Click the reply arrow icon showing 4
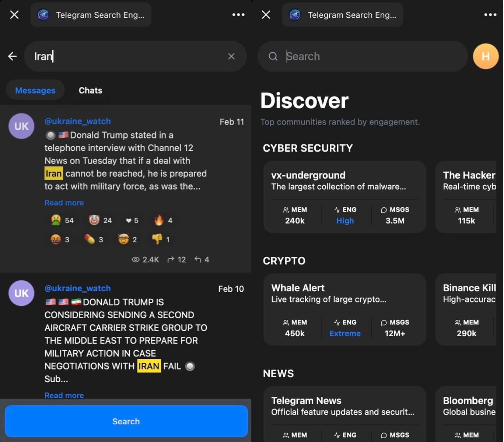 (x=198, y=260)
